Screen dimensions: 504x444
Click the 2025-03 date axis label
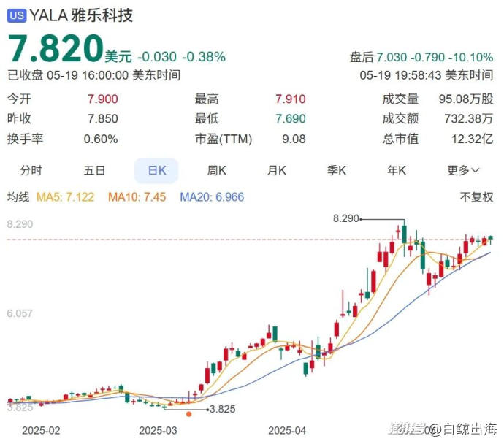coord(159,431)
